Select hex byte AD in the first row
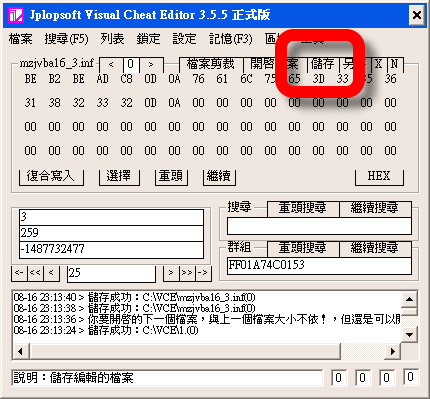 coord(102,79)
